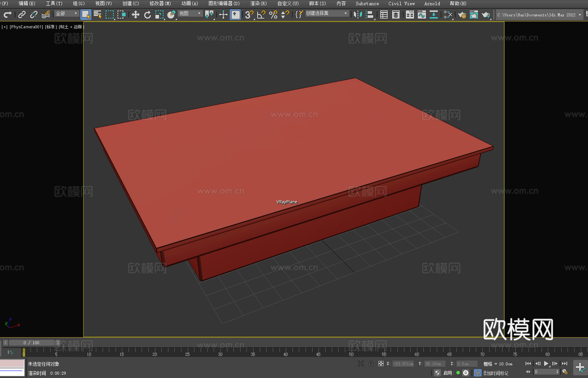Toggle Absolute/Offset transform type-in mode
This screenshot has width=588, height=378.
tap(381, 364)
